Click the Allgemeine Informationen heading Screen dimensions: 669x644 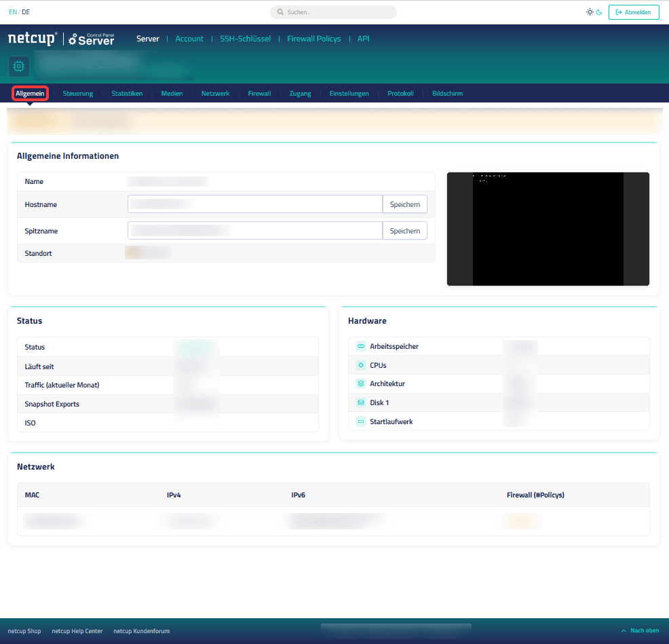pos(68,156)
